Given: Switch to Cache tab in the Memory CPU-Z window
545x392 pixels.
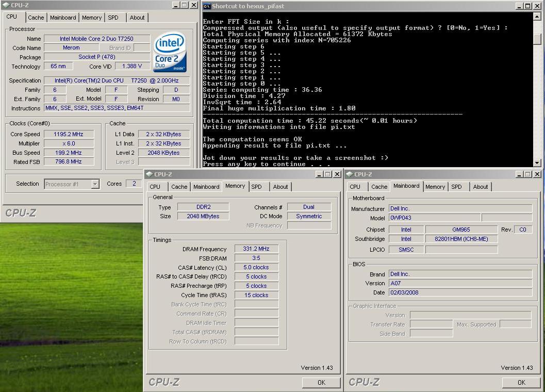Looking at the screenshot, I should click(179, 186).
